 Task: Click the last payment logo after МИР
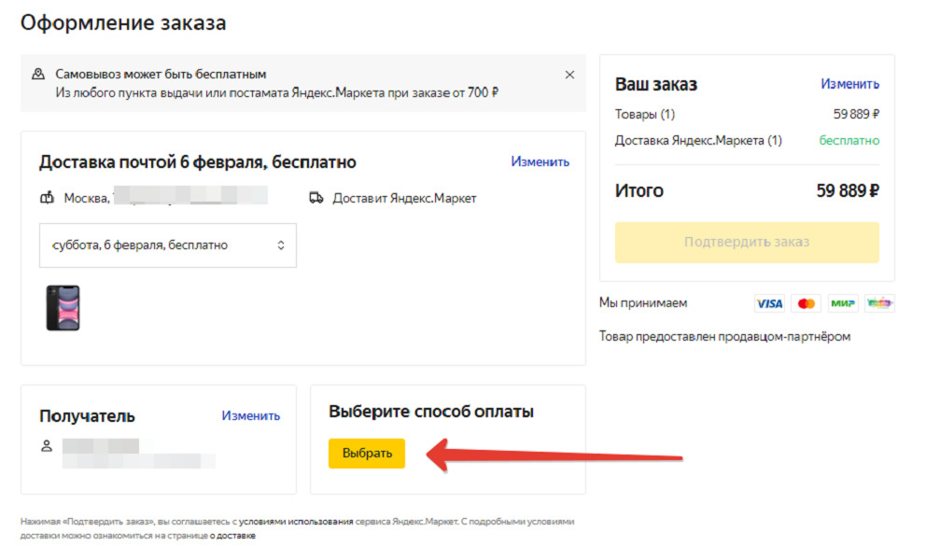coord(879,303)
